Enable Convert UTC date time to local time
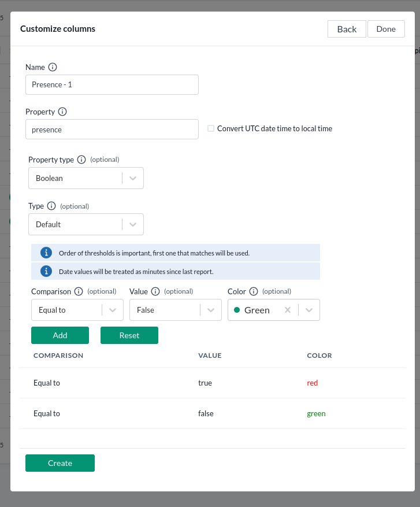Screen dimensions: 420x507 (211, 128)
